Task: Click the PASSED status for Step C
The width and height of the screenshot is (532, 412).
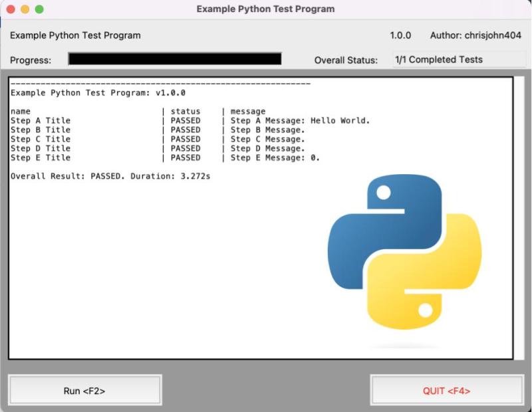Action: click(185, 139)
